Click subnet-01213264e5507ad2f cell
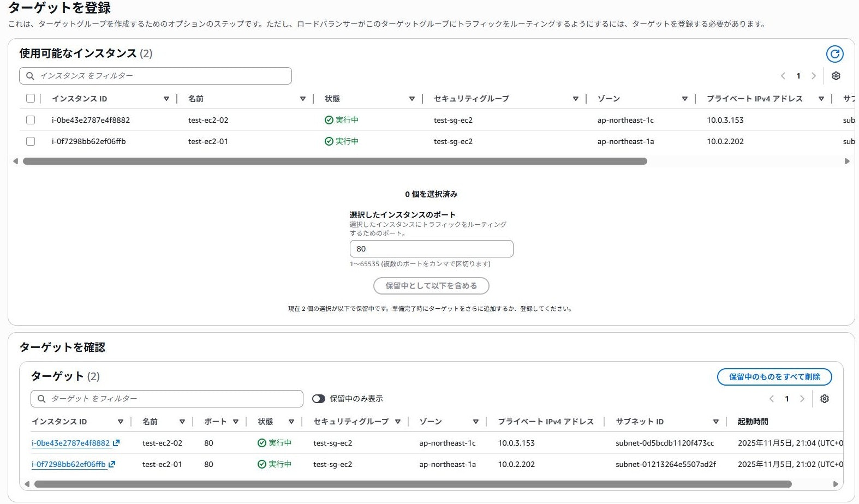The image size is (859, 504). 666,464
